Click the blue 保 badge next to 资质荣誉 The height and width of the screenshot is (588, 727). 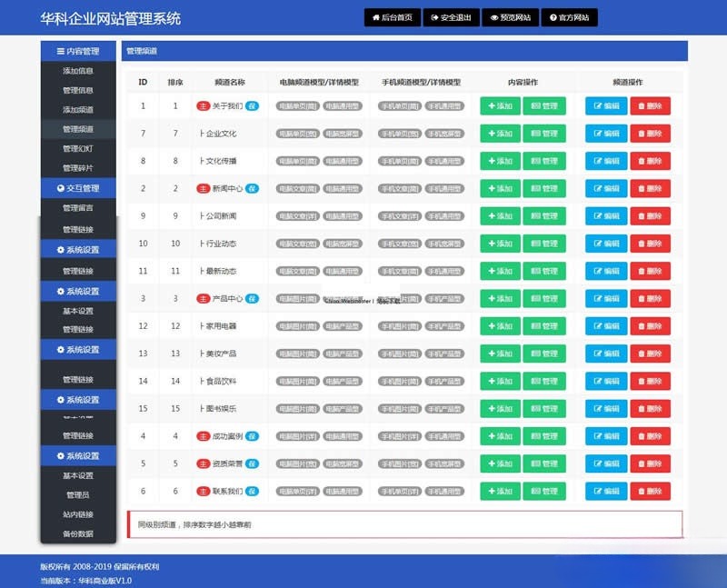(252, 464)
